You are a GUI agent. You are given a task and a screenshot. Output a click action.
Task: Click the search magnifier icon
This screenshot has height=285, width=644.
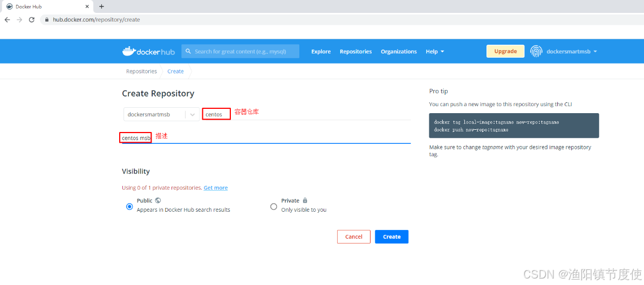(189, 51)
